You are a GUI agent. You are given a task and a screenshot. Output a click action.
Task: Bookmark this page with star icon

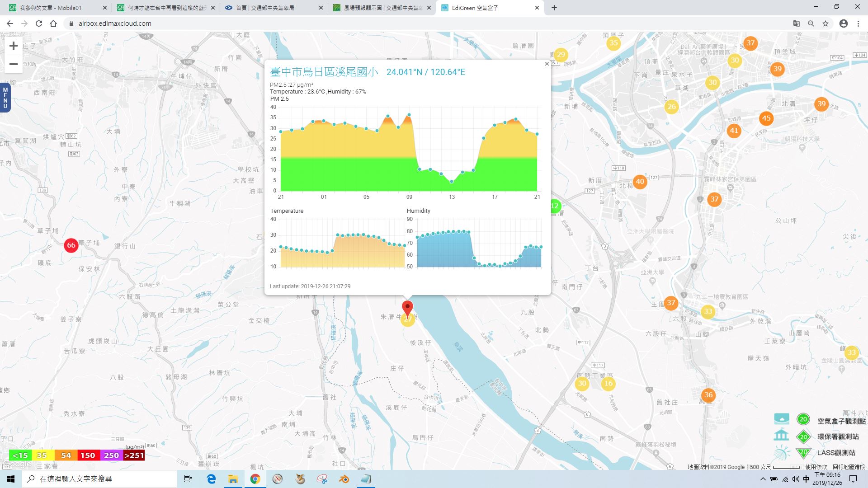click(x=826, y=23)
